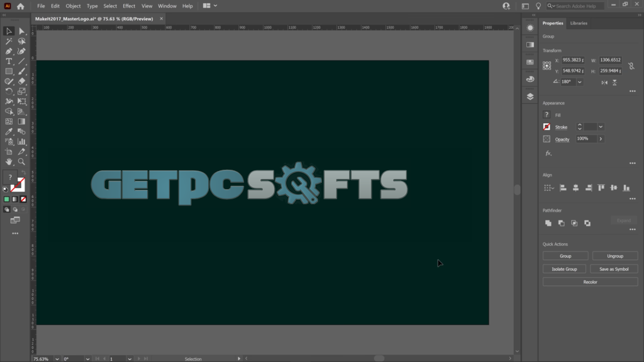Click the Minus Front pathfinder icon
Image resolution: width=644 pixels, height=362 pixels.
click(562, 223)
